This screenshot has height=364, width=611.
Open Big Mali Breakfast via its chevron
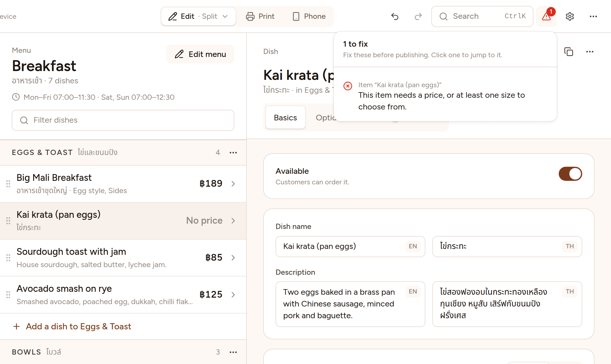(x=233, y=184)
